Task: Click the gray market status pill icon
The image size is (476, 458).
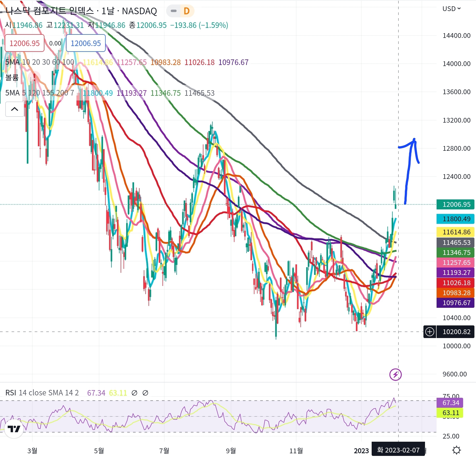Action: pos(173,11)
